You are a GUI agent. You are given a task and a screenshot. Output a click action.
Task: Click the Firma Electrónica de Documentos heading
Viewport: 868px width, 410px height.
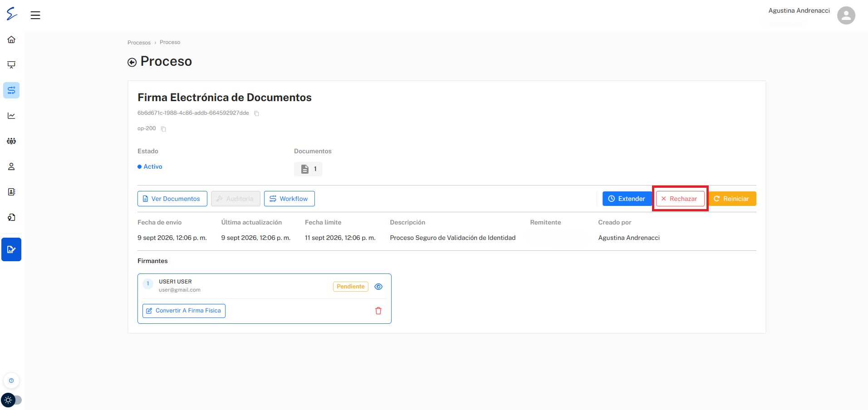tap(225, 98)
